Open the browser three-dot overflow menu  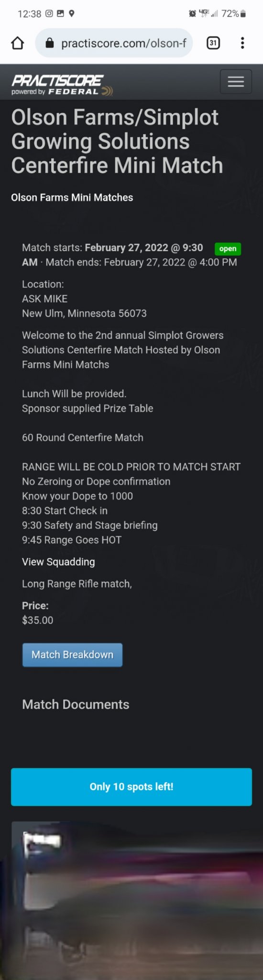coord(242,43)
